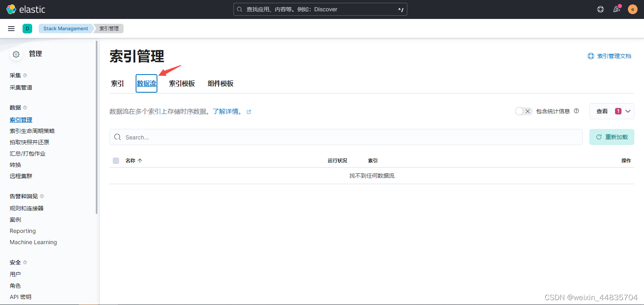Open 角色 in sidebar
644x305 pixels.
click(15, 286)
